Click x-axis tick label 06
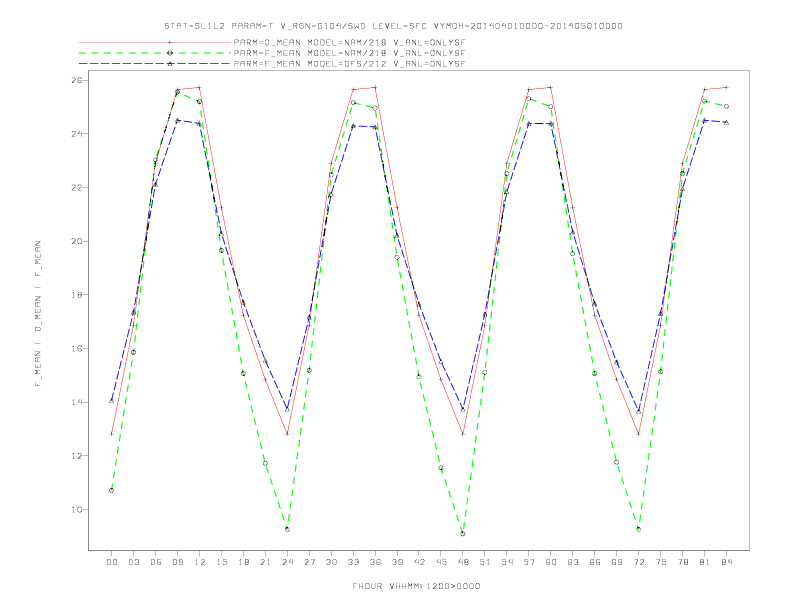Screen dimensions: 792x612 pos(156,562)
